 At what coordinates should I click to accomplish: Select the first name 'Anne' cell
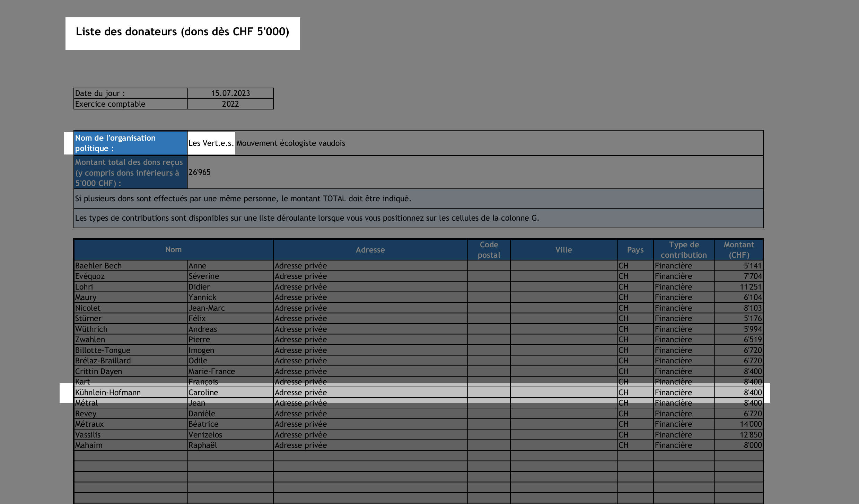(230, 266)
